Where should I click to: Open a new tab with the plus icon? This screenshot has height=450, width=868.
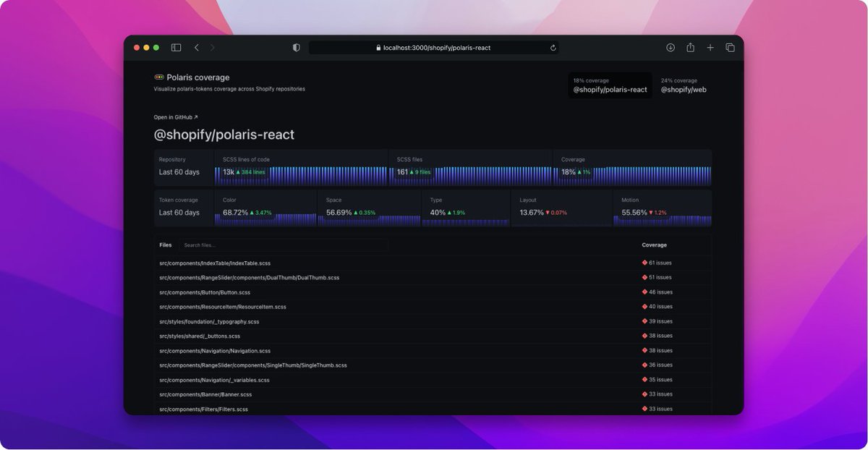710,48
